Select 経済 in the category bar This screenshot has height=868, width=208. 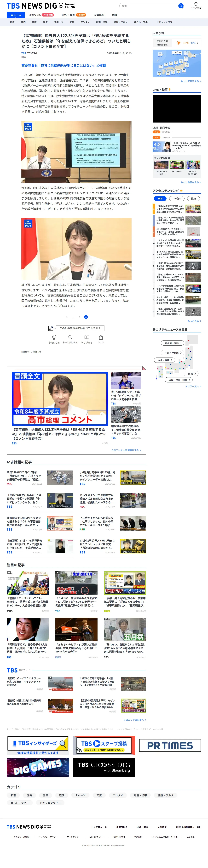(45, 22)
